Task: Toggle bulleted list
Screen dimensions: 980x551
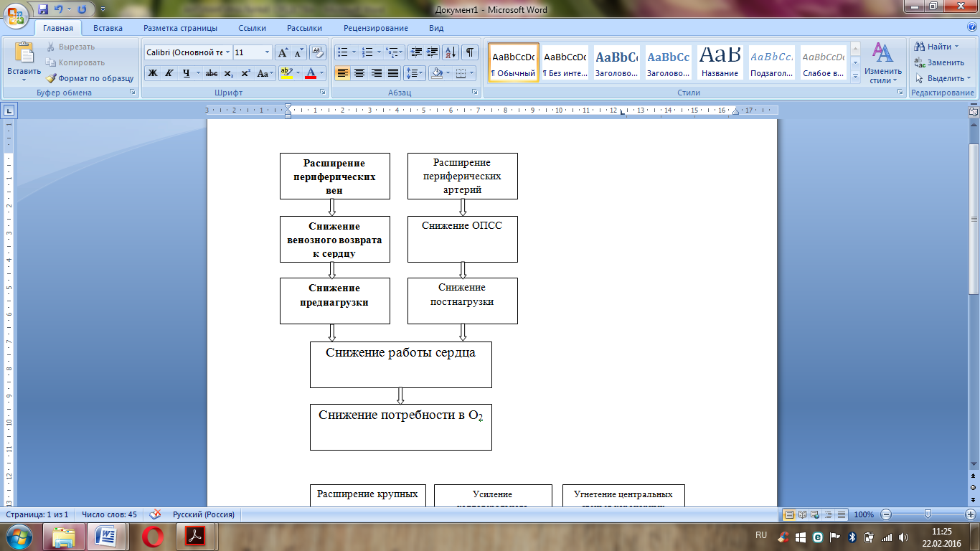Action: 343,52
